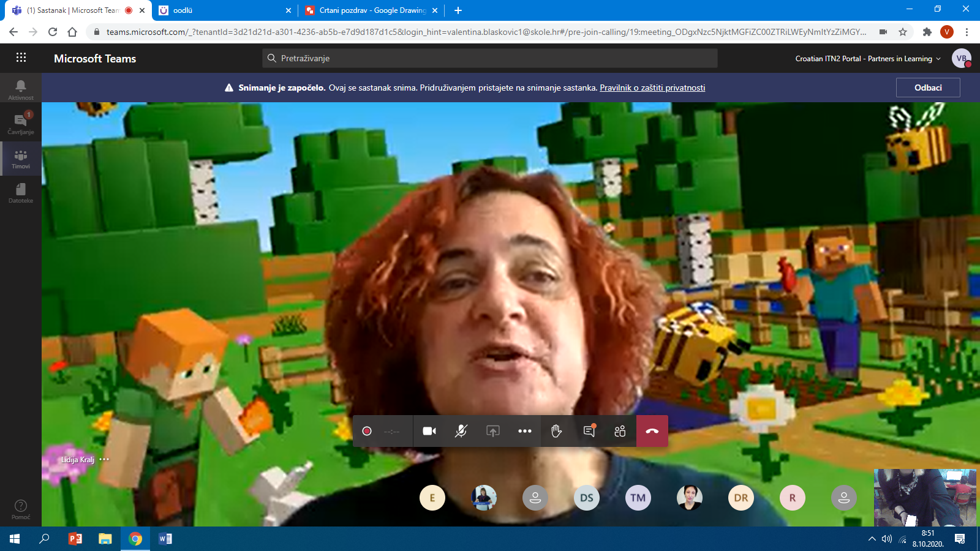Open the Chrome three-dot menu
This screenshot has height=551, width=980.
(967, 32)
